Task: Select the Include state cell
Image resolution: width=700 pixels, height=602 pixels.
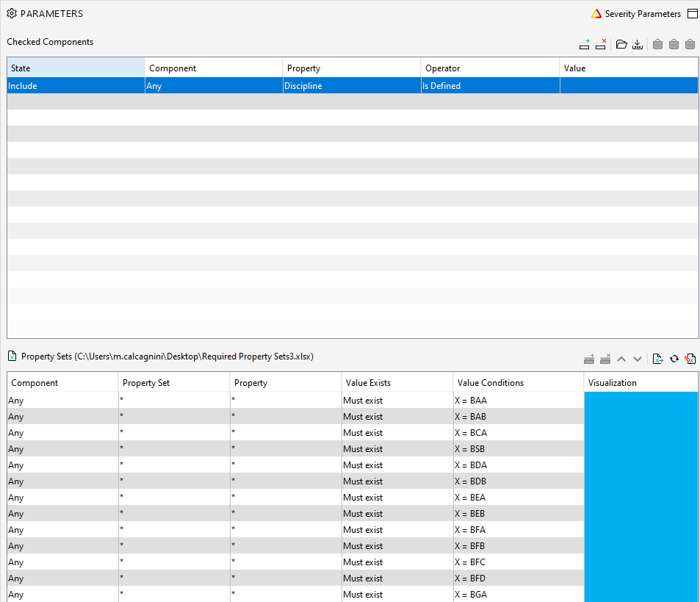Action: 76,86
